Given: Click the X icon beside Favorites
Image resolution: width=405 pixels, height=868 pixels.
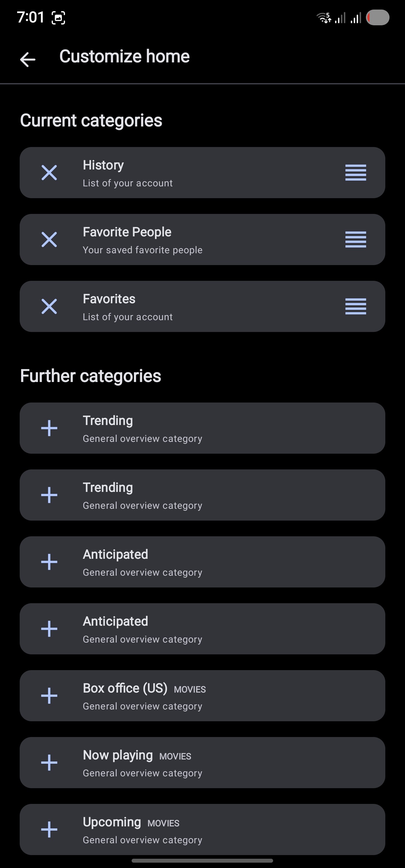Looking at the screenshot, I should (49, 306).
